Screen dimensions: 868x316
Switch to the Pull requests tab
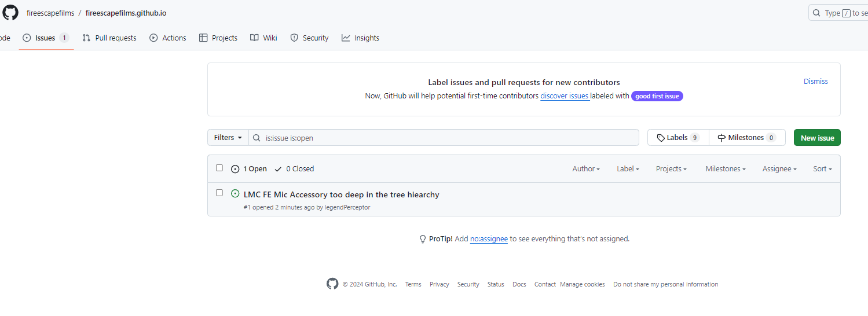tap(109, 38)
